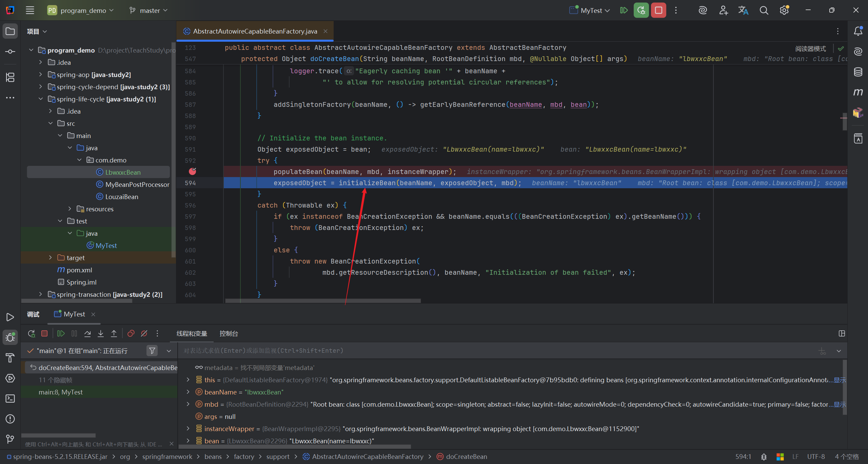Toggle the thread frames filter button
Image resolution: width=868 pixels, height=464 pixels.
[152, 351]
